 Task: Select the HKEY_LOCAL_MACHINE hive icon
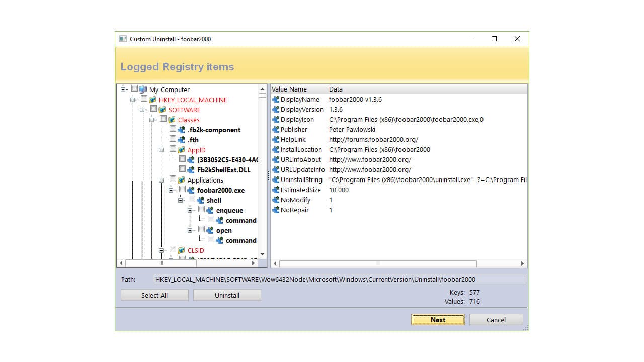(153, 100)
